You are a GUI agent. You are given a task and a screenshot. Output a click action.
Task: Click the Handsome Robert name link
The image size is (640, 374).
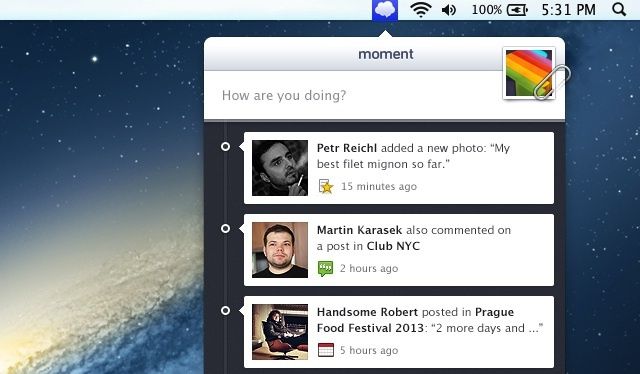367,312
